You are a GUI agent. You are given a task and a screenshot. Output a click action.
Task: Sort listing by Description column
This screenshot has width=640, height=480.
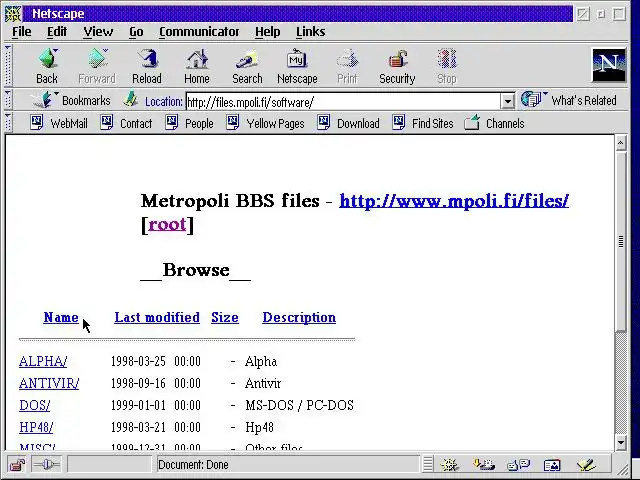[299, 317]
